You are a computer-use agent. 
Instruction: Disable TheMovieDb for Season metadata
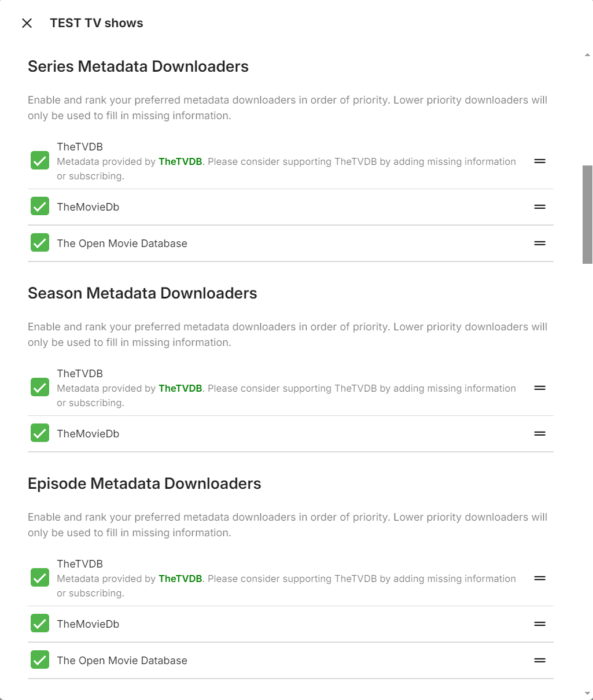(x=40, y=433)
